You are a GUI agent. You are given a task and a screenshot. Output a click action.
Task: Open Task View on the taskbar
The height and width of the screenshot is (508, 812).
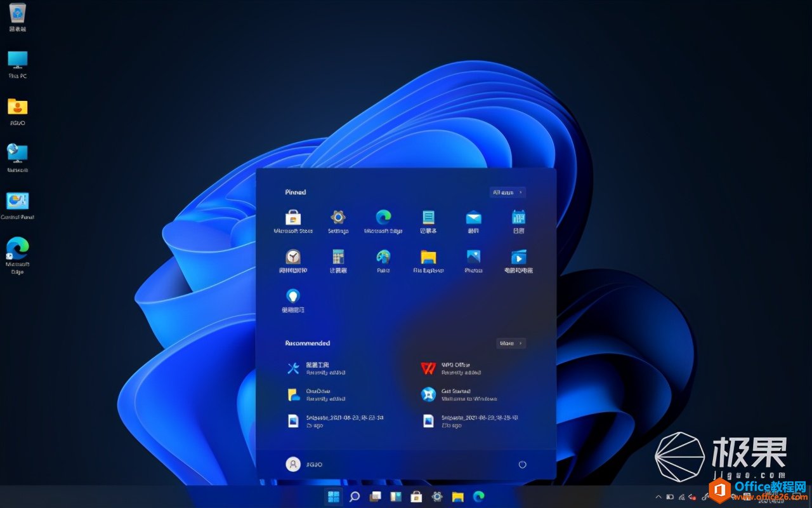tap(376, 497)
